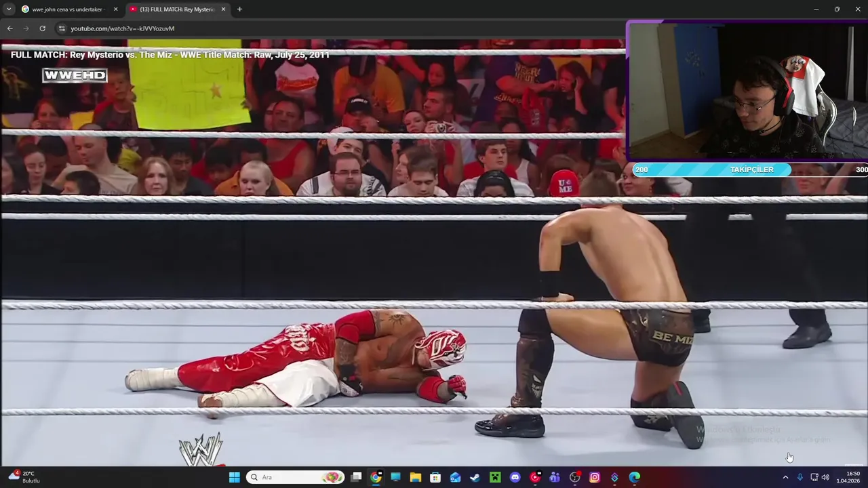Open the volume control in the tray
This screenshot has width=868, height=488.
pos(825,477)
